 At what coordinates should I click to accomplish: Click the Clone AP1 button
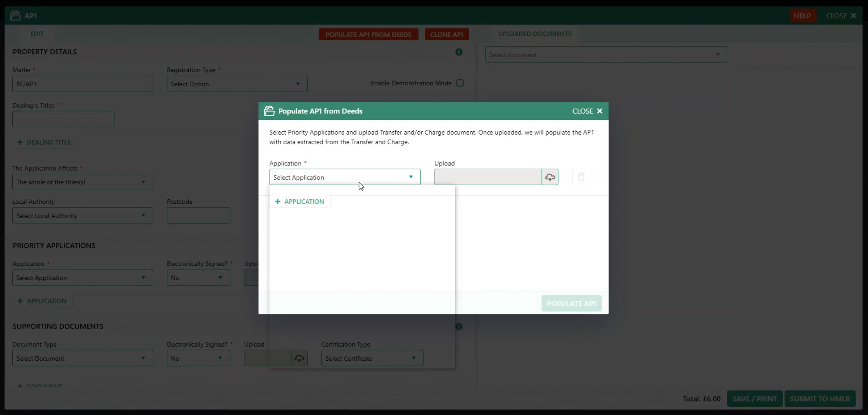click(x=447, y=34)
